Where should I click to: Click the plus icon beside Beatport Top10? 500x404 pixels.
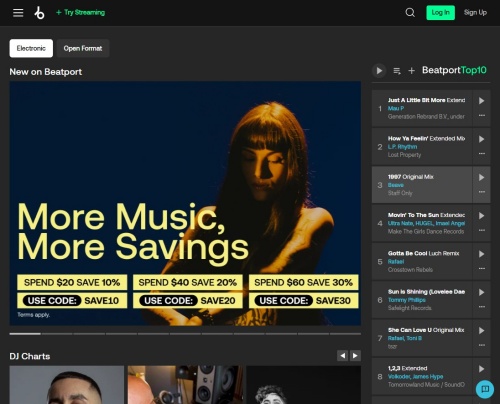(x=412, y=71)
